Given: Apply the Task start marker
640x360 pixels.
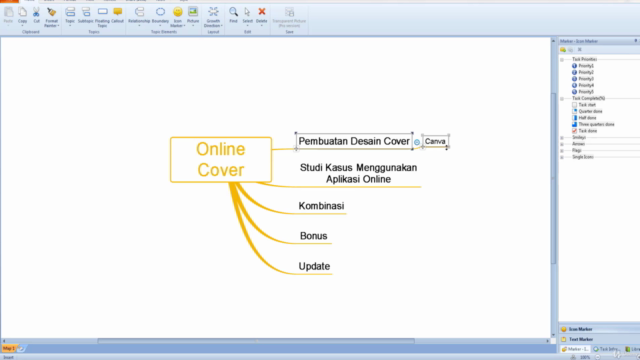Looking at the screenshot, I should (x=584, y=105).
